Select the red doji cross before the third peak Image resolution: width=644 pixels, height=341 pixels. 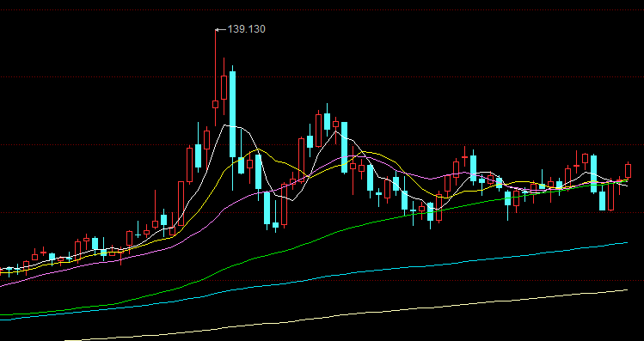coord(465,157)
